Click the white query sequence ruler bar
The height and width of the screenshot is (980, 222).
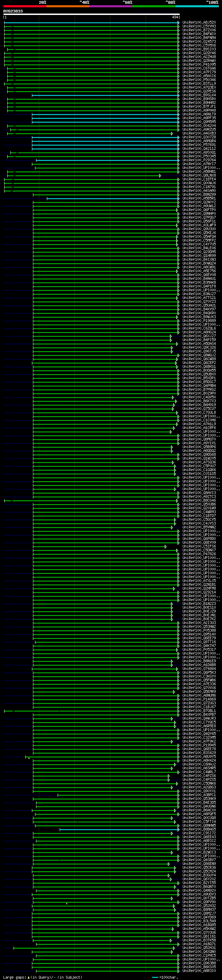click(92, 14)
